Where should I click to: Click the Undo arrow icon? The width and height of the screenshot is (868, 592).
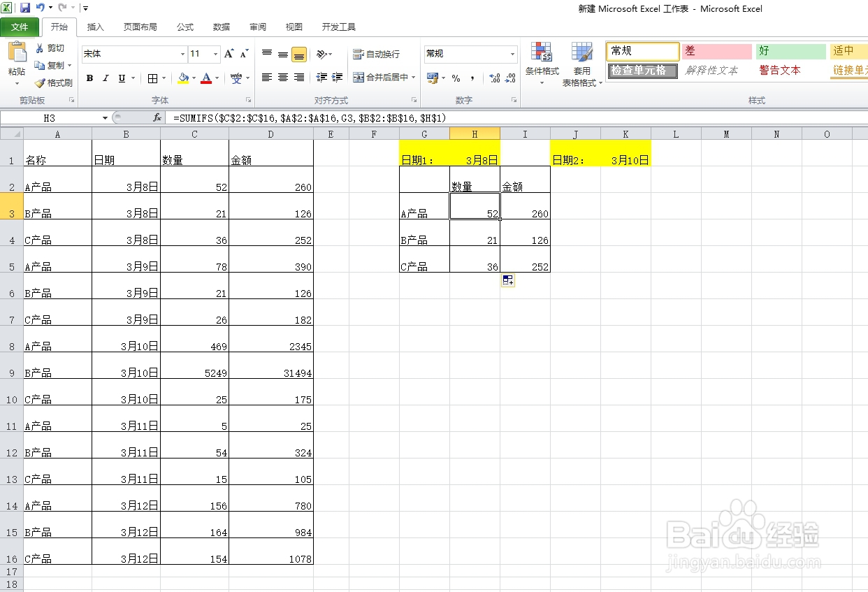[x=41, y=8]
